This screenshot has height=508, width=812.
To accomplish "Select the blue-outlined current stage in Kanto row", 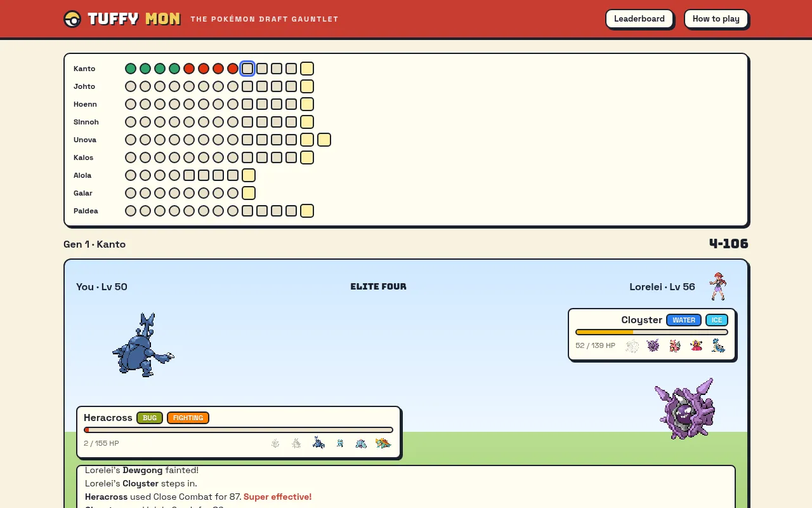I will [x=247, y=69].
